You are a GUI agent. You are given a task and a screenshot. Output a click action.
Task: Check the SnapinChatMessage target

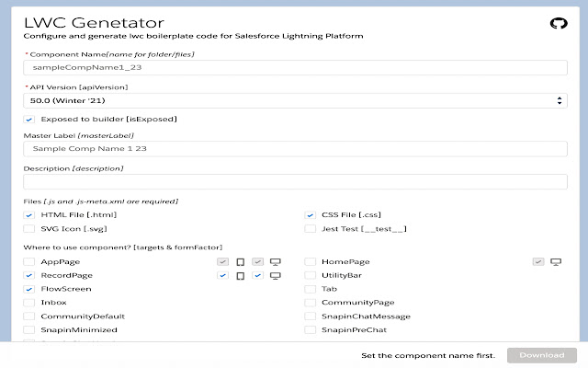click(x=310, y=316)
